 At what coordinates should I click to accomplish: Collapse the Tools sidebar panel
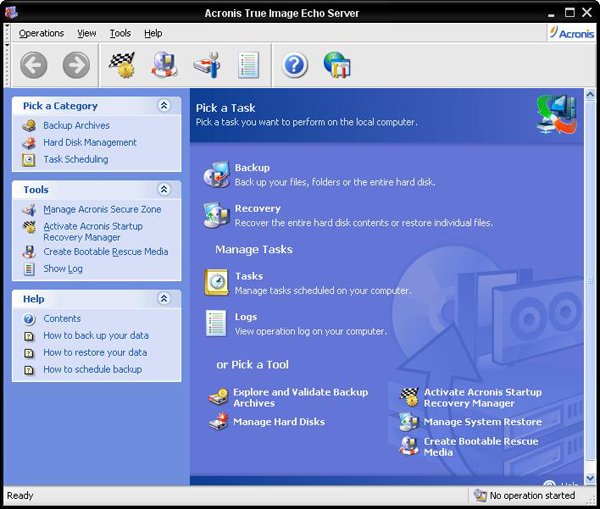[x=164, y=189]
